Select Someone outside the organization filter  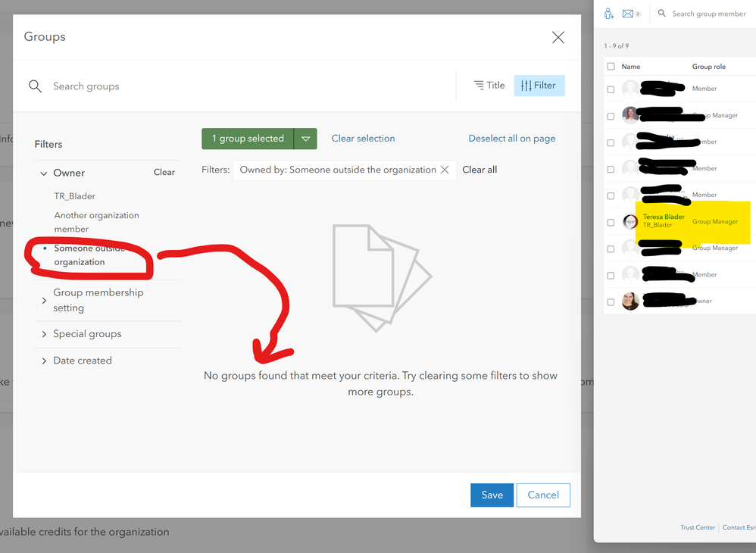click(89, 255)
